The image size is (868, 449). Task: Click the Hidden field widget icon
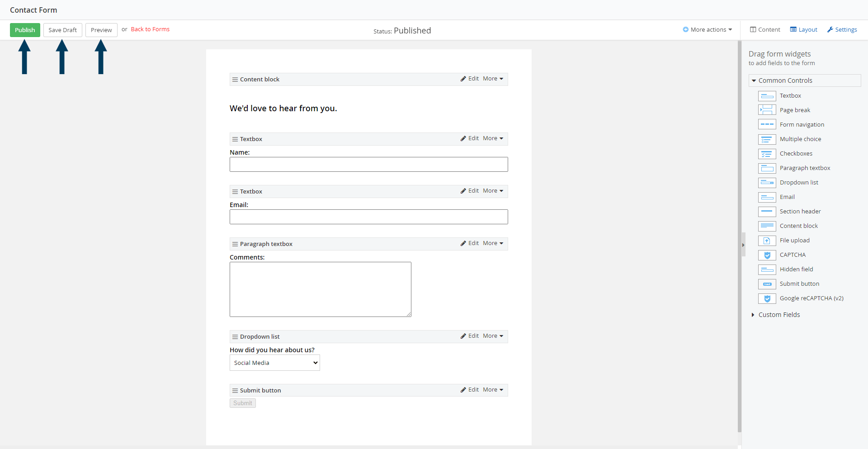767,269
